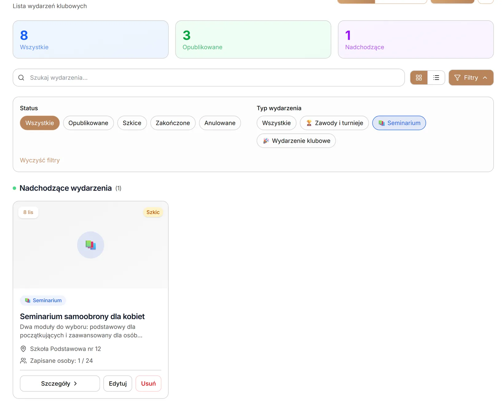Switch to grid view layout
The height and width of the screenshot is (420, 504).
419,78
